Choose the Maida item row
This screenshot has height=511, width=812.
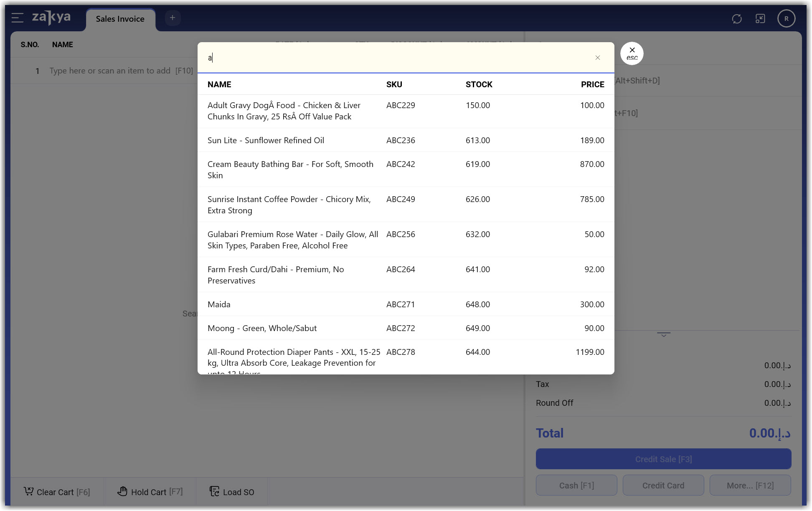click(x=219, y=304)
